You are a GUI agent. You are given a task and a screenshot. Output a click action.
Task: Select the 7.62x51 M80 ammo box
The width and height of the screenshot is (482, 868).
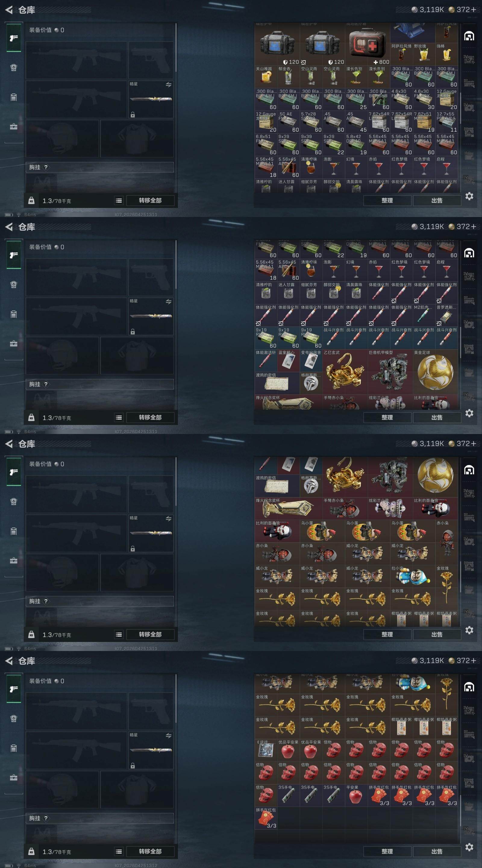point(424,122)
